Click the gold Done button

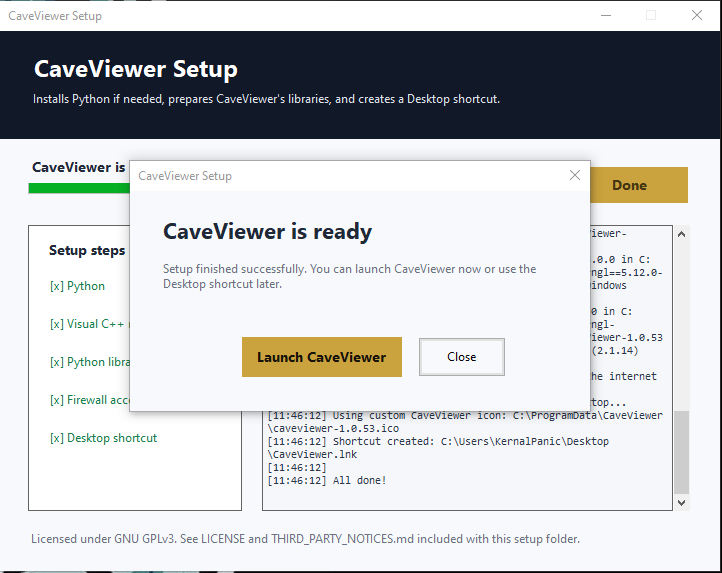click(639, 185)
